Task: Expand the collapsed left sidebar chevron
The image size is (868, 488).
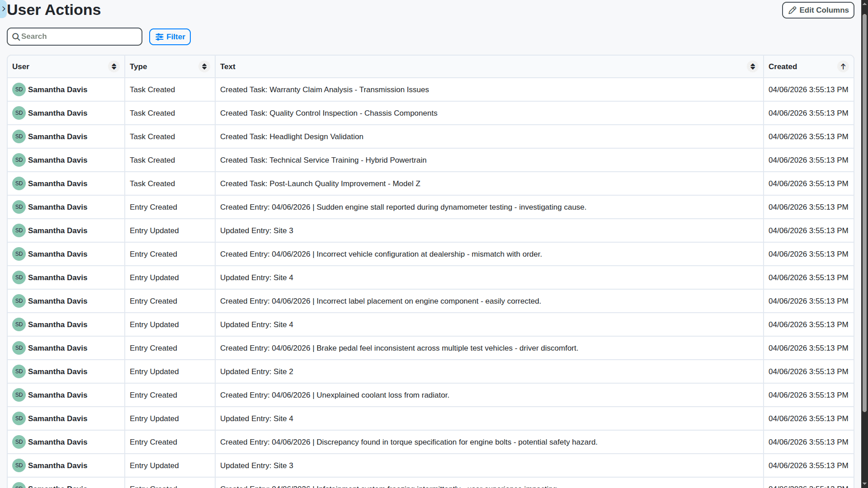Action: click(x=3, y=9)
